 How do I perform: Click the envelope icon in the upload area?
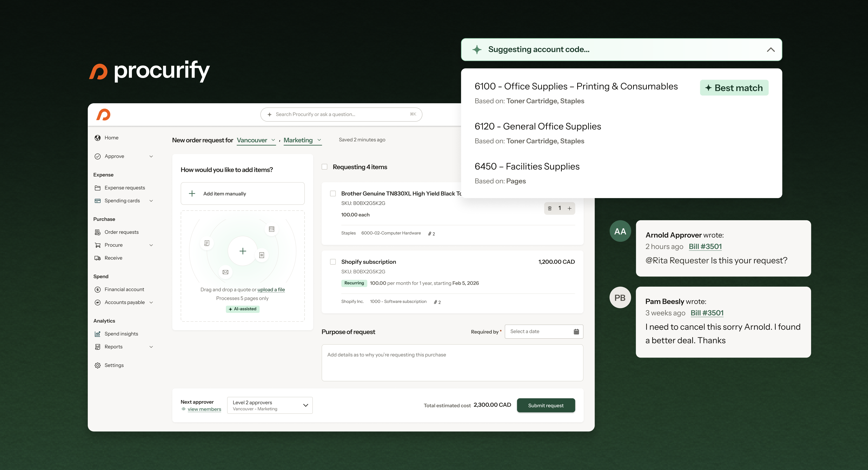[225, 272]
